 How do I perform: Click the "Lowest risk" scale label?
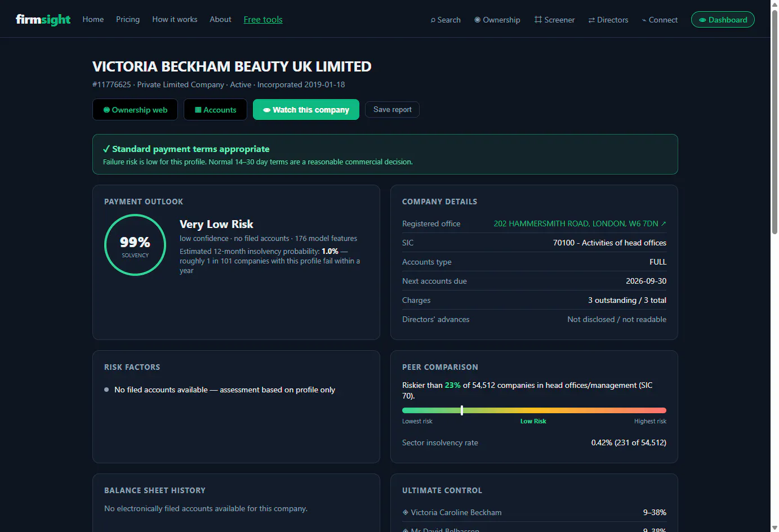417,421
